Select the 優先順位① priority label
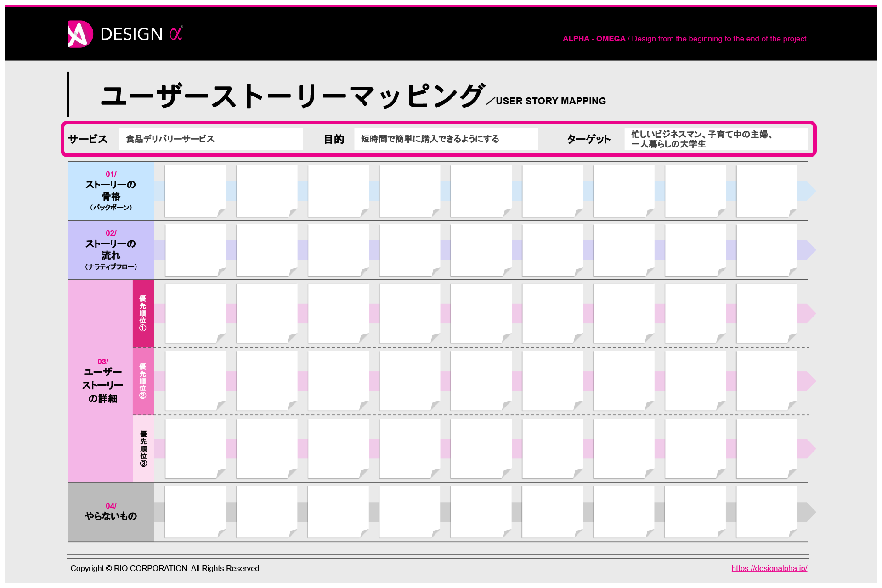This screenshot has height=588, width=882. [143, 313]
